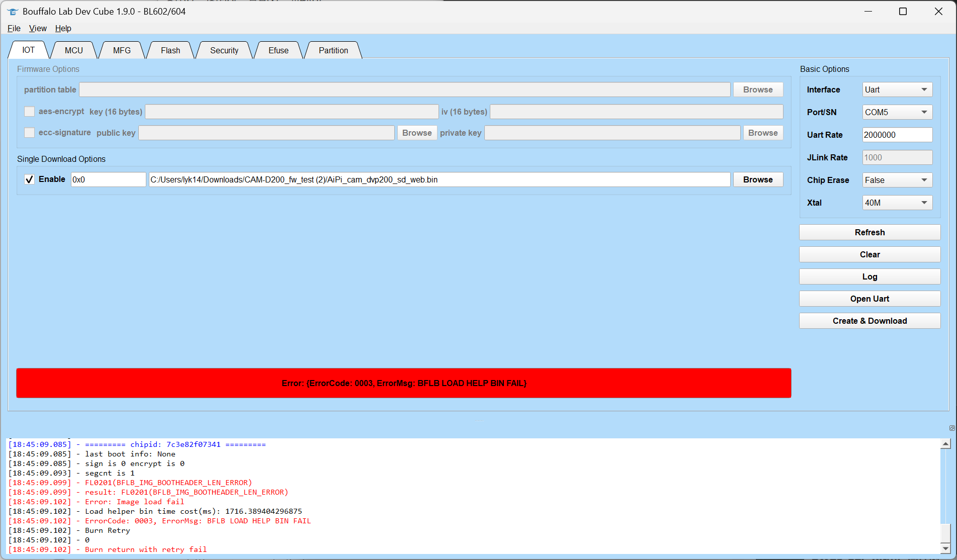Browse for the single download firmware file
957x560 pixels.
coord(758,179)
